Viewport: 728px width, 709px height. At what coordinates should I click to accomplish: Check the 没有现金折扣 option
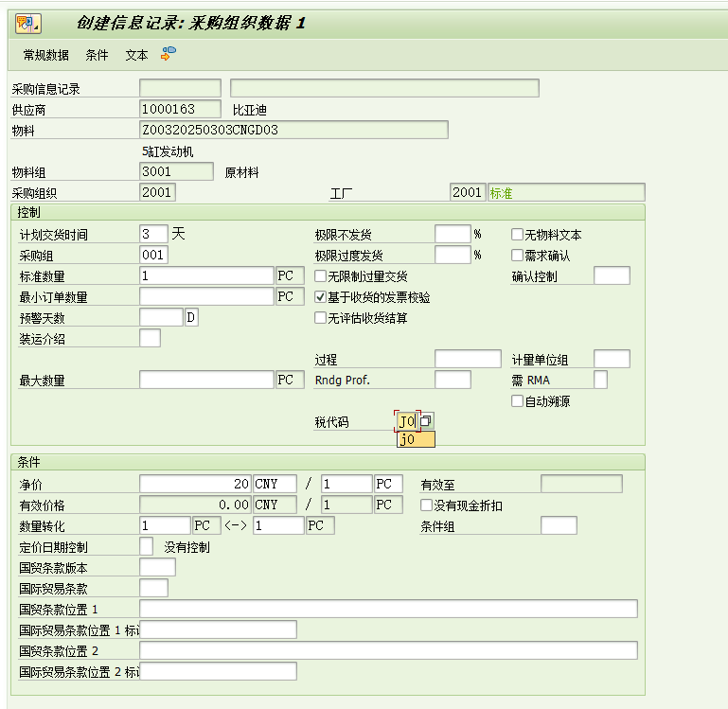[x=426, y=505]
